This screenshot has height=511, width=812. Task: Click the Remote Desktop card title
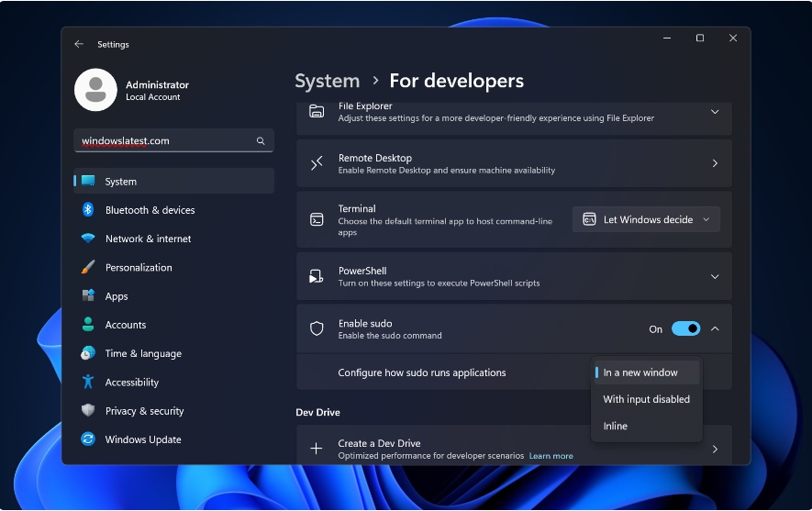375,158
